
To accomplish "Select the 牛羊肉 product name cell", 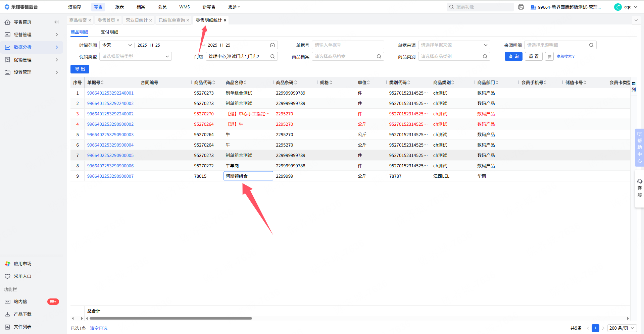I will tap(248, 166).
